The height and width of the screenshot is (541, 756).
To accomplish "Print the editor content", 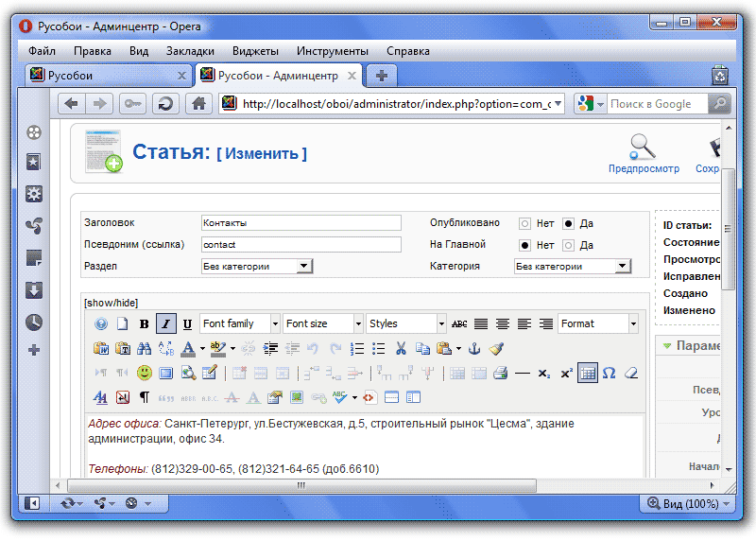I will [x=500, y=373].
